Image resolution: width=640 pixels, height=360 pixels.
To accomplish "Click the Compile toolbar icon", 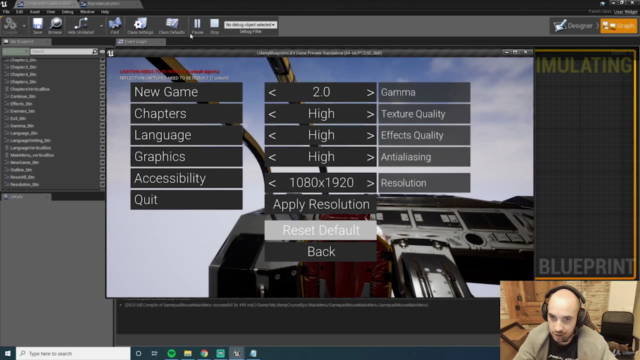I will point(10,25).
